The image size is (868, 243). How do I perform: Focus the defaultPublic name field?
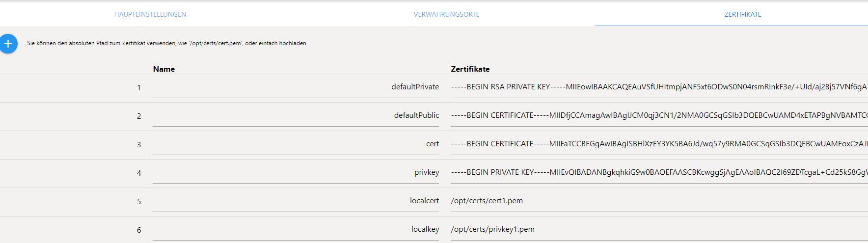(x=296, y=116)
